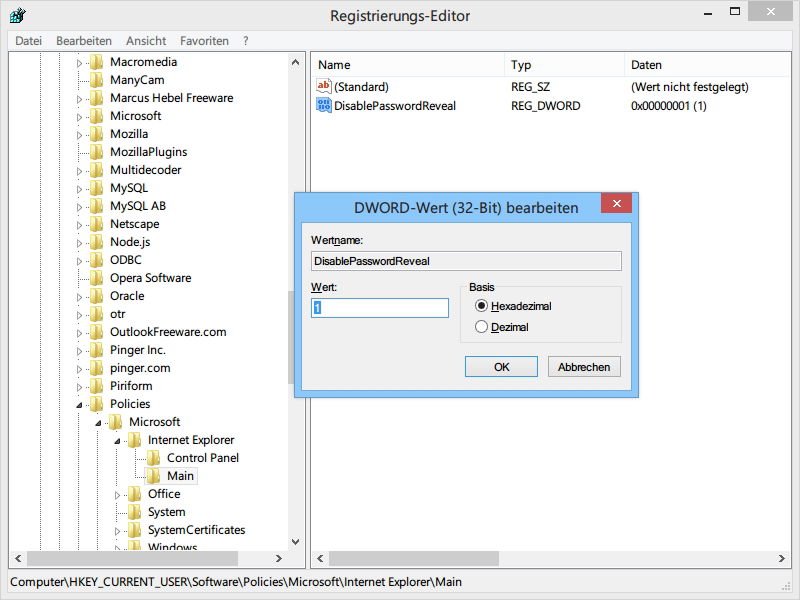
Task: Expand the pinger.com tree node
Action: pyautogui.click(x=79, y=369)
